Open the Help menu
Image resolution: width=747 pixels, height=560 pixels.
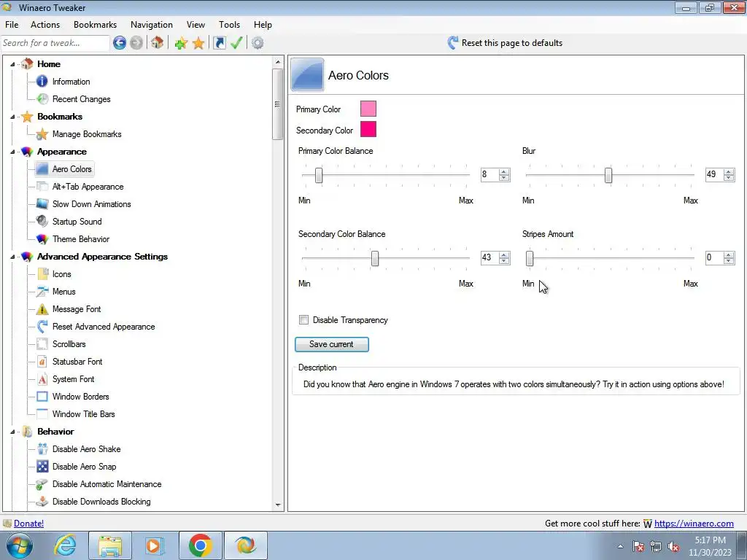pyautogui.click(x=263, y=25)
